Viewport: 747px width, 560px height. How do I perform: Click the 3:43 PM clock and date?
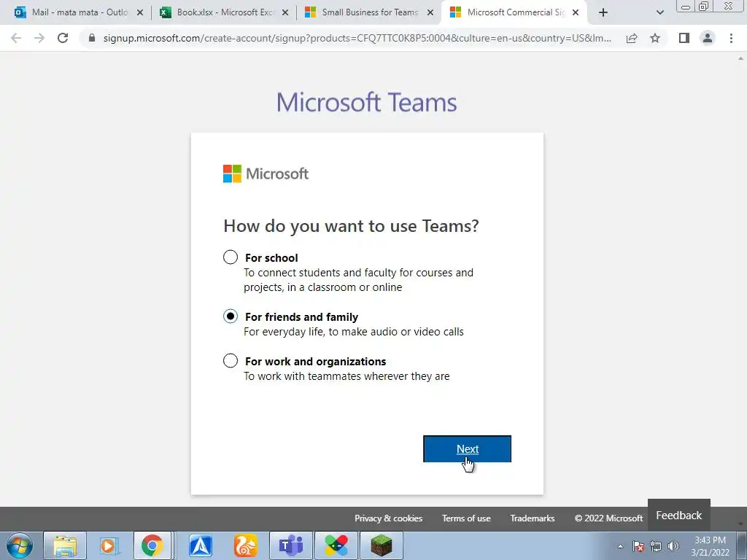[710, 546]
